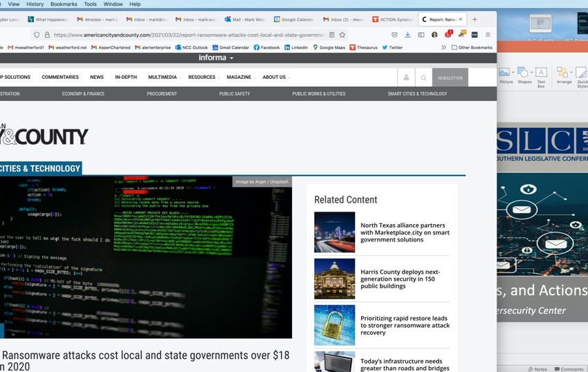Open the Facebook bookmark
The width and height of the screenshot is (588, 372).
point(266,47)
